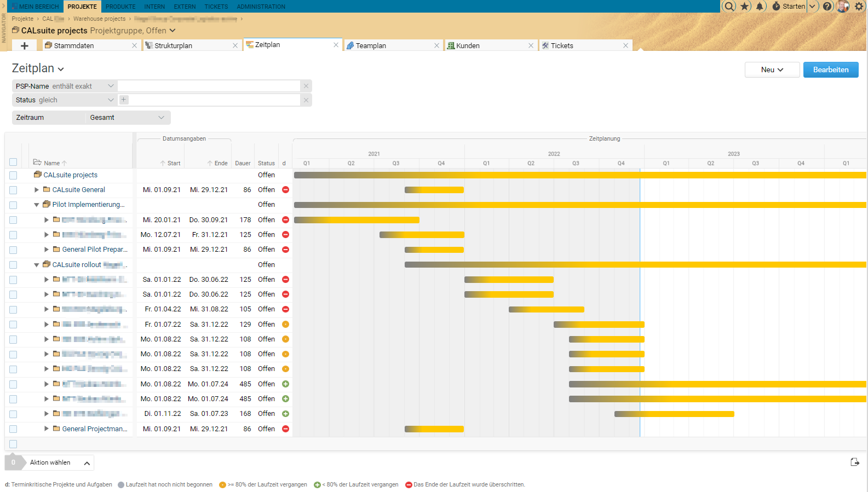Check the CALsuite General row checkbox
The image size is (868, 492).
(x=13, y=190)
